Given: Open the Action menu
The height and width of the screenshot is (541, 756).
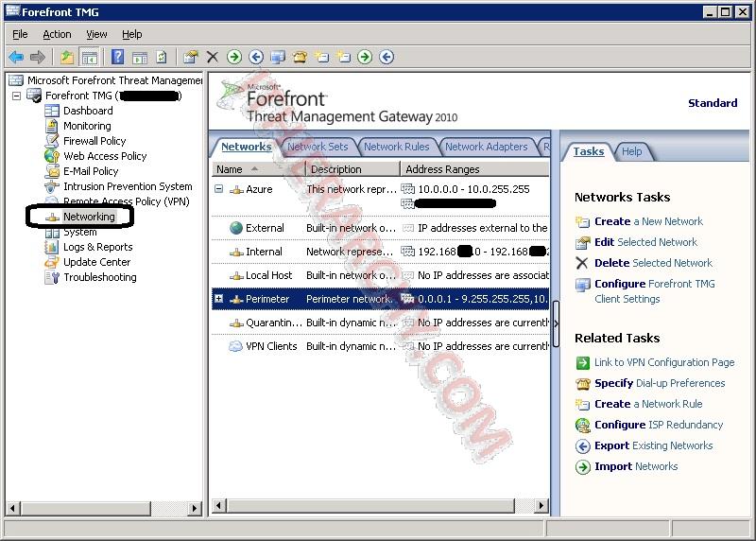Looking at the screenshot, I should point(57,34).
